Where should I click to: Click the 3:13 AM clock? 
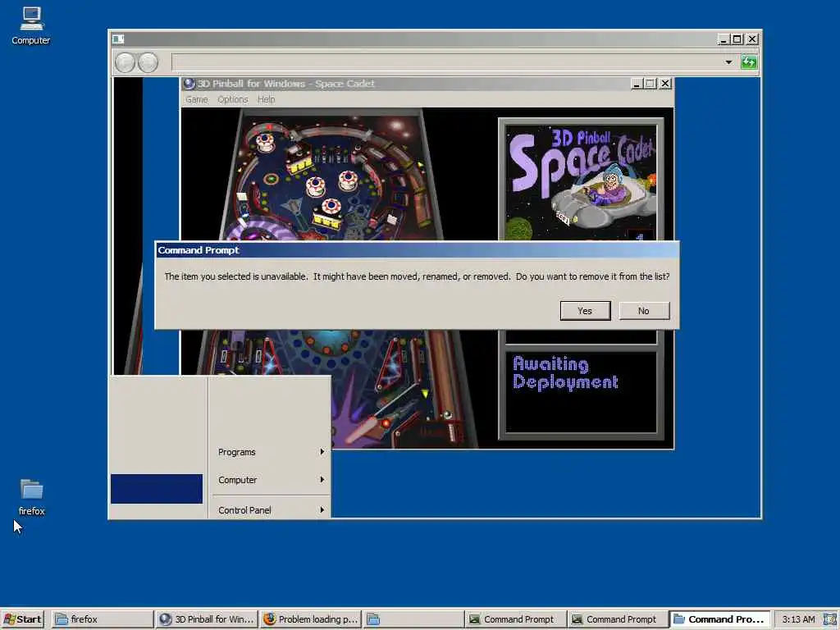[x=798, y=619]
